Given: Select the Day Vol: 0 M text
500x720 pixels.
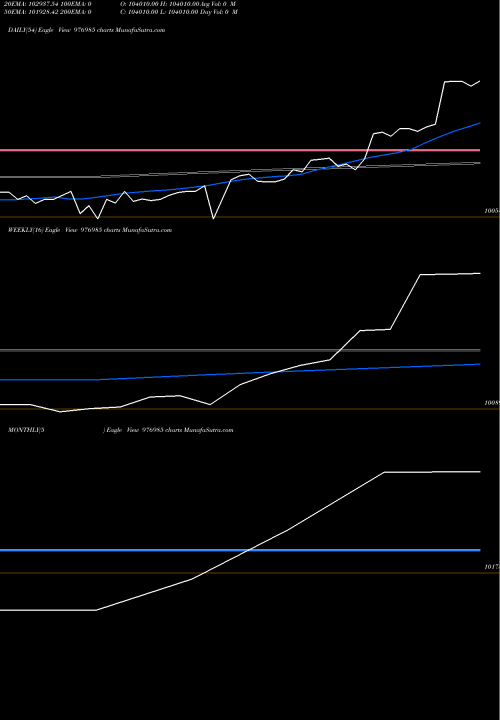Looking at the screenshot, I should tap(219, 12).
